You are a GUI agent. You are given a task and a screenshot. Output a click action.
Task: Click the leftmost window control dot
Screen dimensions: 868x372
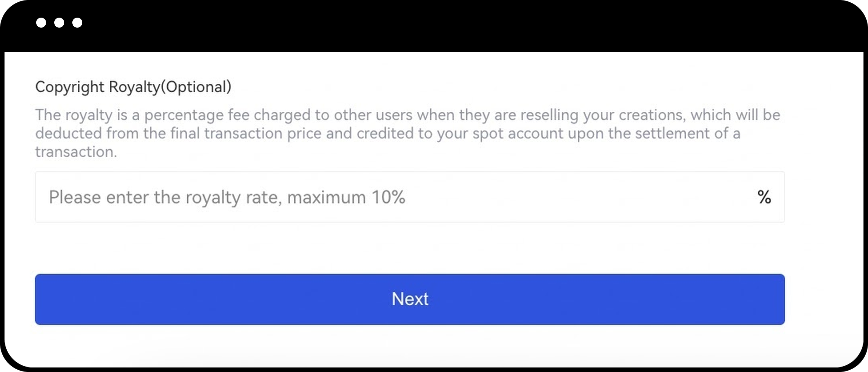coord(41,23)
